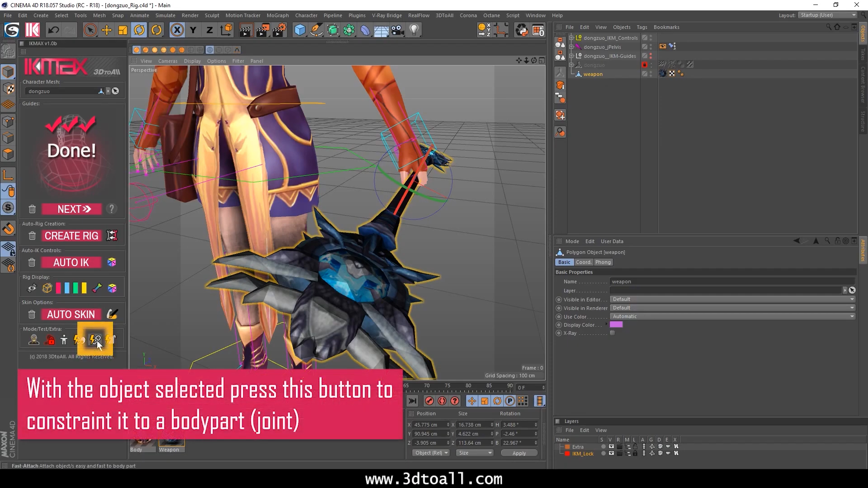This screenshot has height=488, width=868.
Task: Enable the X-Ray checkbox
Action: (613, 333)
